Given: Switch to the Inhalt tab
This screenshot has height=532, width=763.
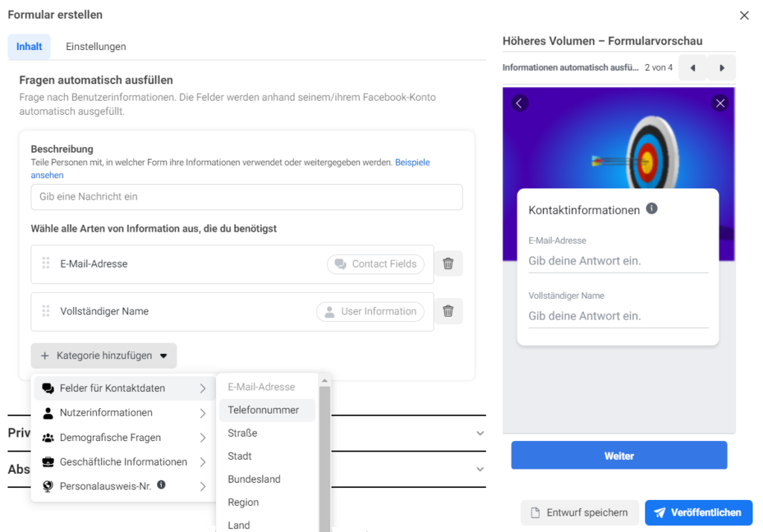Looking at the screenshot, I should click(29, 47).
